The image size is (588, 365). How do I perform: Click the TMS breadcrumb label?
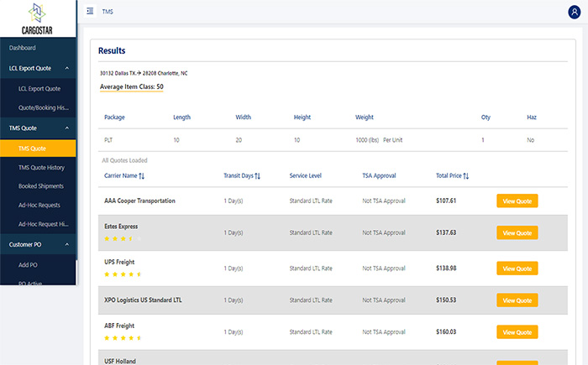[108, 12]
